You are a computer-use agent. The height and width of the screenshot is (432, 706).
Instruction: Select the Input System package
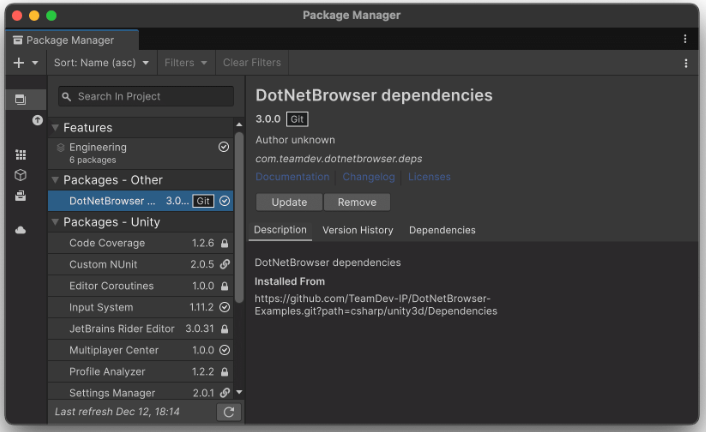pos(140,307)
